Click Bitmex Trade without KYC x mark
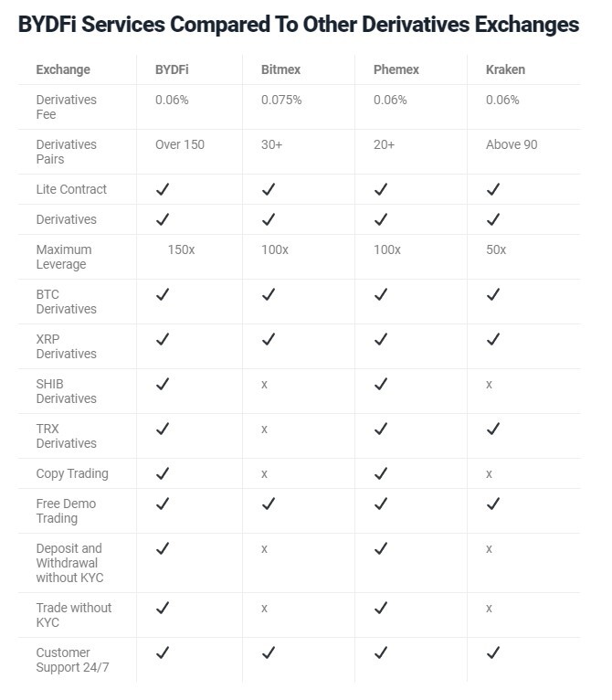 264,609
